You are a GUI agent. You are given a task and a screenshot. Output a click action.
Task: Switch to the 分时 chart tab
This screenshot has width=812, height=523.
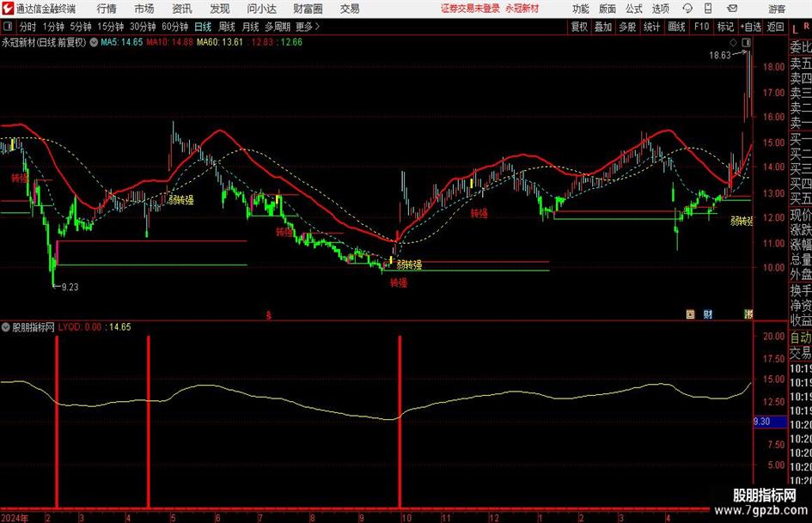point(28,27)
